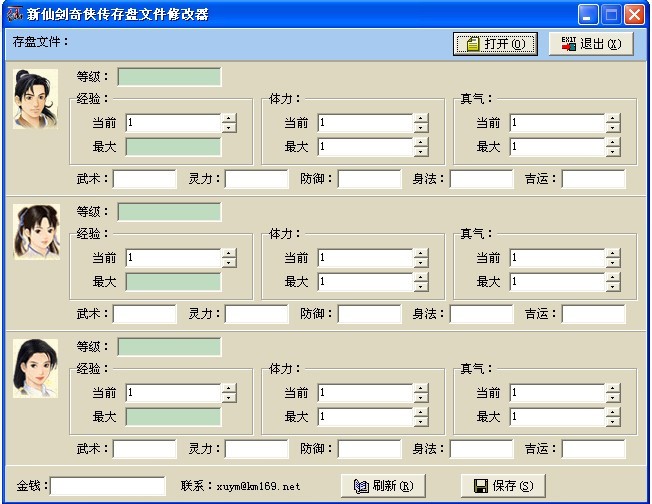Image resolution: width=652 pixels, height=504 pixels.
Task: Click the application icon in the title bar
Action: pos(15,14)
